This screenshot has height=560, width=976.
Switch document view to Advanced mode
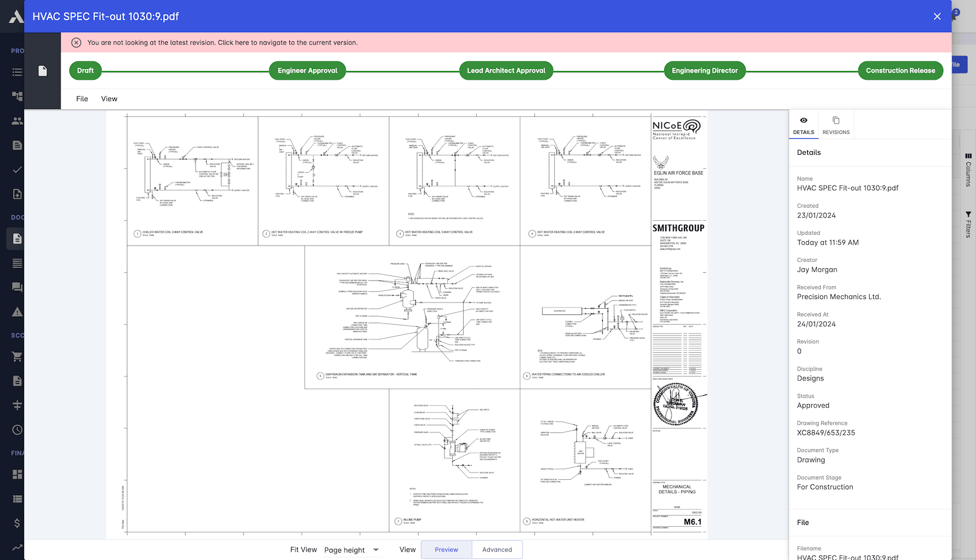pyautogui.click(x=497, y=549)
